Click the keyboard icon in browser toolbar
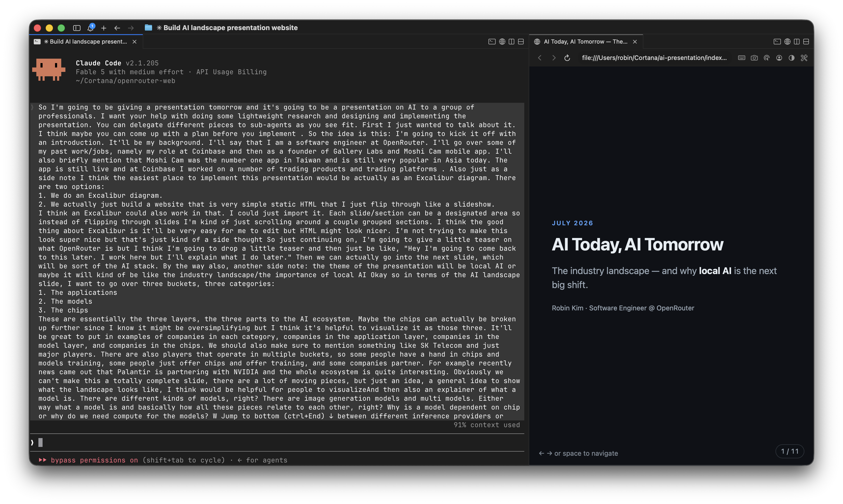 click(x=742, y=58)
